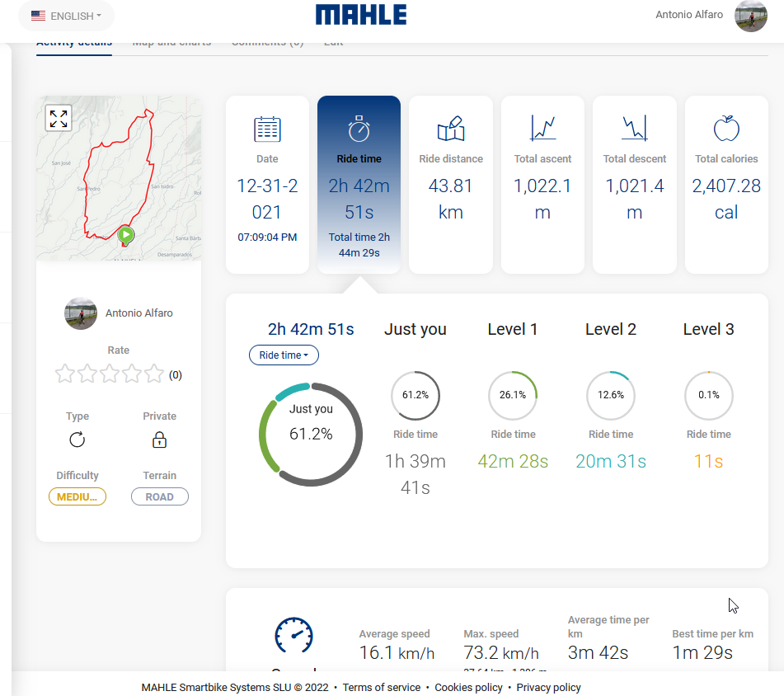Image resolution: width=784 pixels, height=696 pixels.
Task: Expand the Ride time metric dropdown
Action: pyautogui.click(x=284, y=355)
